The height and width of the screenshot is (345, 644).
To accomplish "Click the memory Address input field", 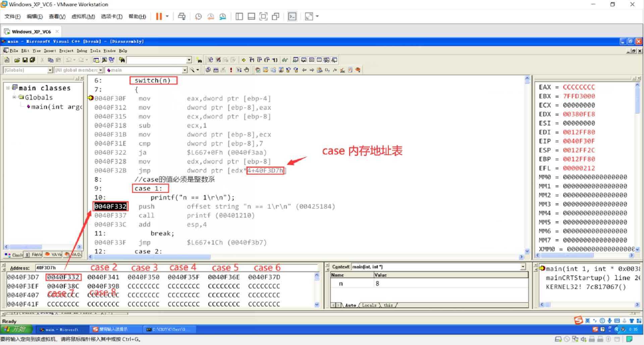I will (x=176, y=267).
